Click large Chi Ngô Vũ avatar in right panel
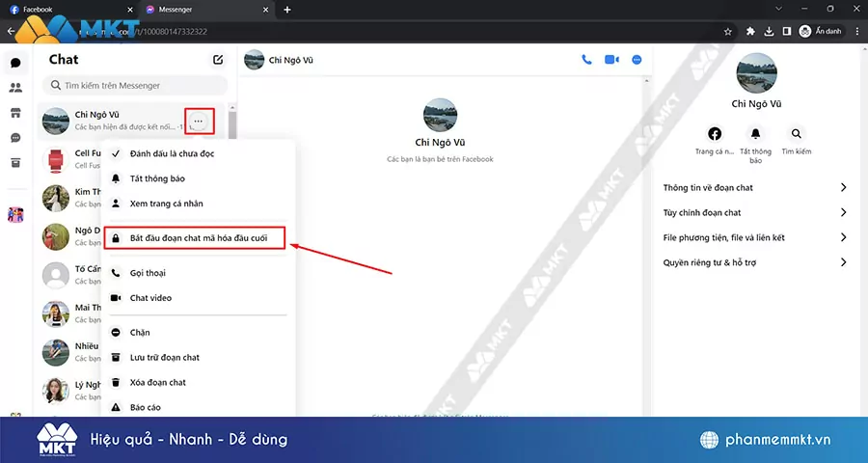This screenshot has width=868, height=463. pyautogui.click(x=756, y=73)
